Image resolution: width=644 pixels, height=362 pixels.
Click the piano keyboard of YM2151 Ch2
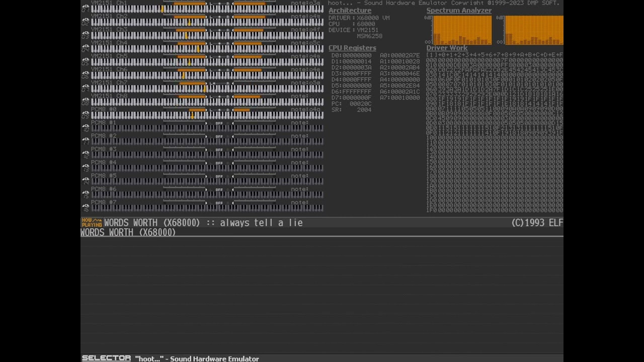pyautogui.click(x=207, y=23)
